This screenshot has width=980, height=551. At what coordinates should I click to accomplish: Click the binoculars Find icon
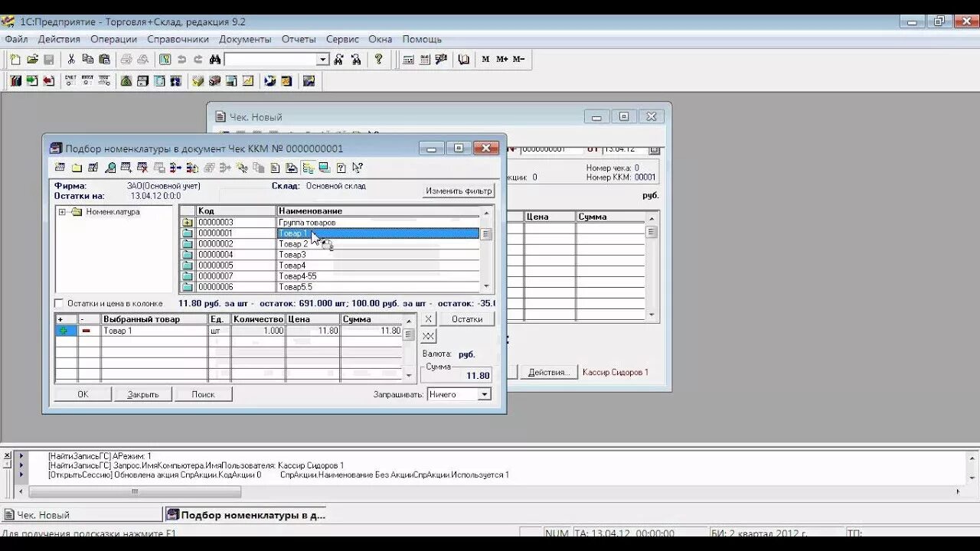click(x=215, y=60)
